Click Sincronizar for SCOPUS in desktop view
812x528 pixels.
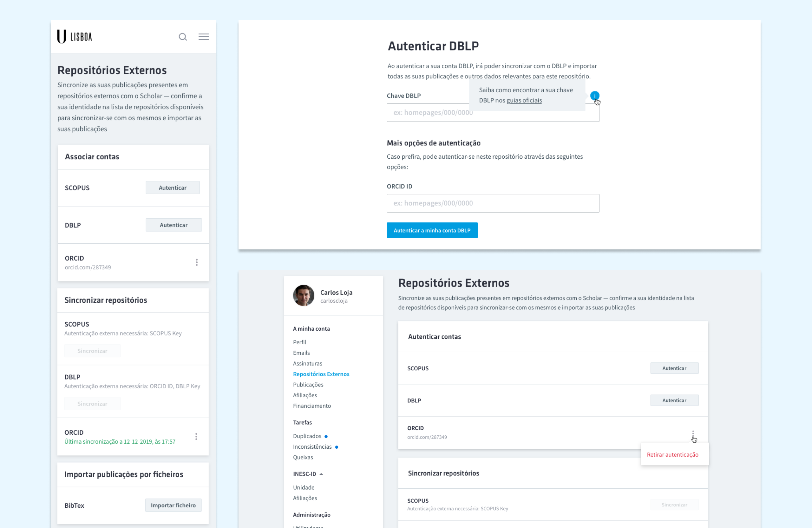coord(674,505)
